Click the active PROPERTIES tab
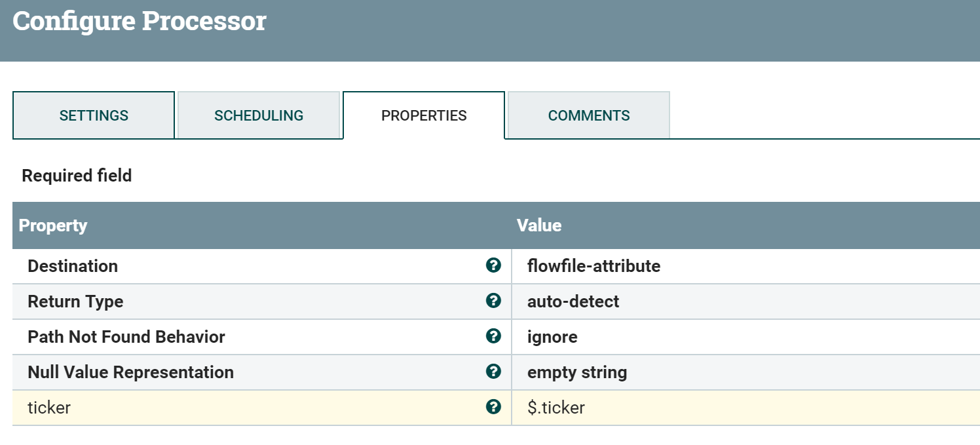This screenshot has width=980, height=445. coord(423,115)
